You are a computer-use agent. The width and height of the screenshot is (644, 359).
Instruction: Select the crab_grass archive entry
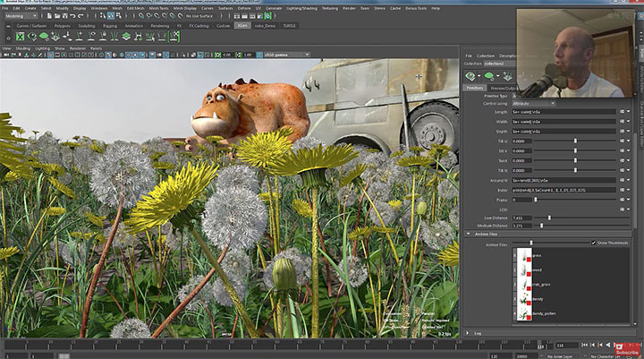tap(541, 284)
